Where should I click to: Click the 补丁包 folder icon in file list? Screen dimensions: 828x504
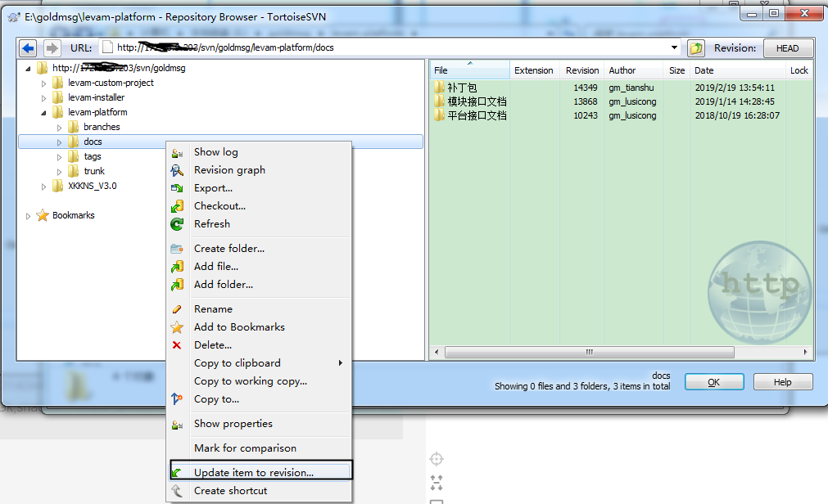pyautogui.click(x=439, y=87)
